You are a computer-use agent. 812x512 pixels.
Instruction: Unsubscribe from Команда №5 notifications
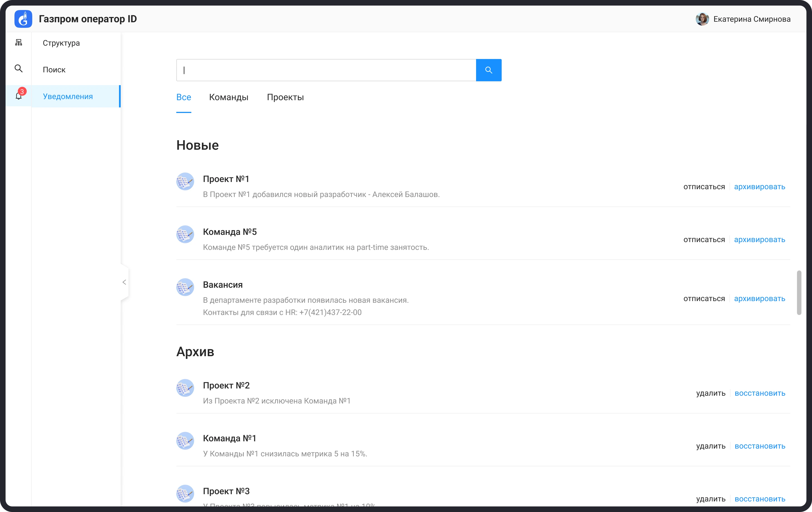[x=704, y=240]
